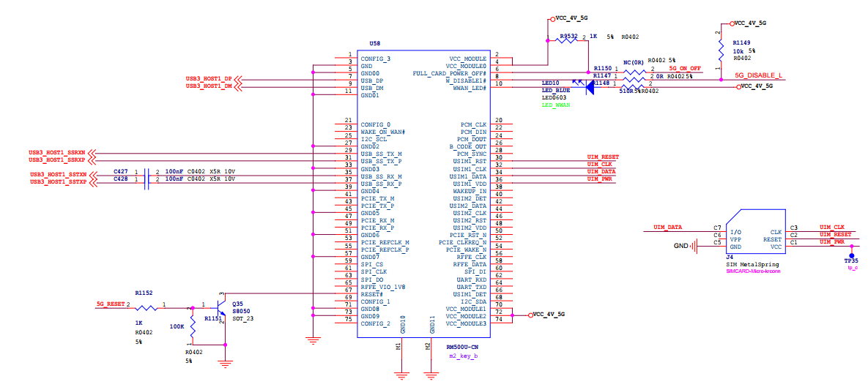The height and width of the screenshot is (387, 868).
Task: Click the tp_c label below TP35
Action: 851,268
